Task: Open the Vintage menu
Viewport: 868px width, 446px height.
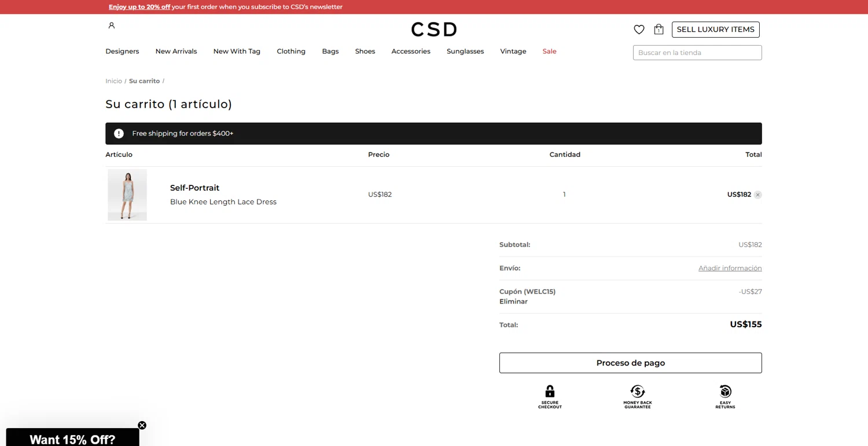Action: click(513, 52)
